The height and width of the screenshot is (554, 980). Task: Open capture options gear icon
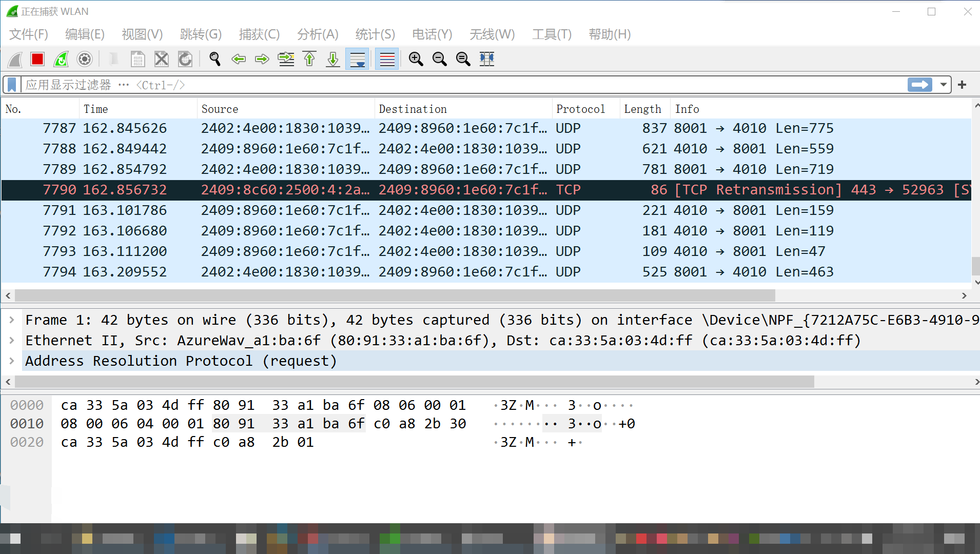[85, 60]
